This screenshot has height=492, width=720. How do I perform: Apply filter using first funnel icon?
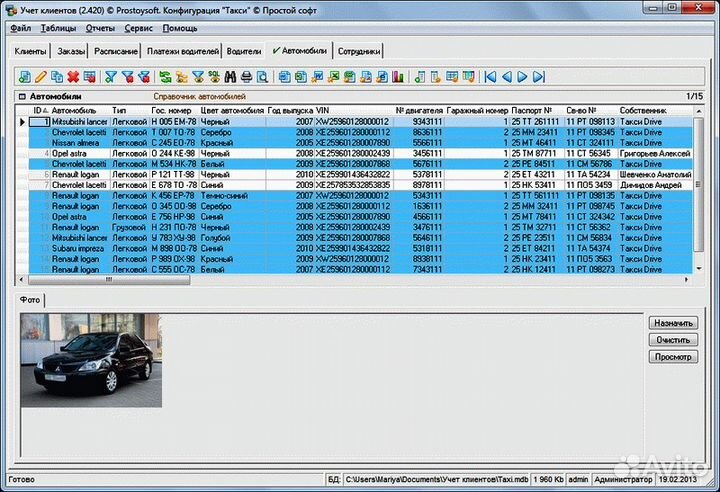(111, 76)
